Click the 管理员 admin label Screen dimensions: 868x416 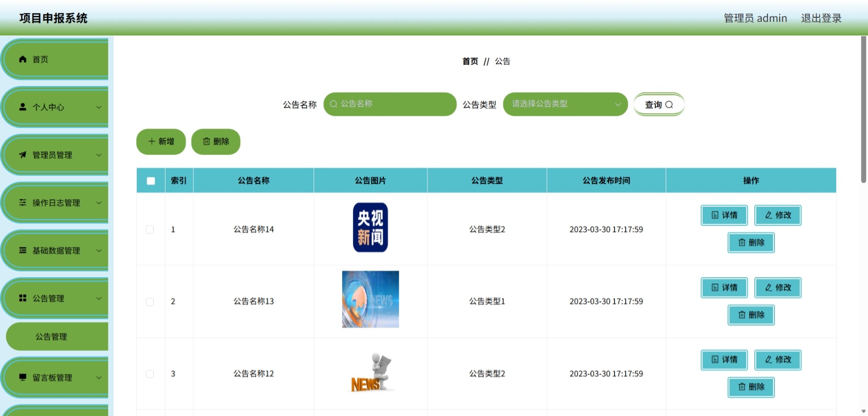tap(755, 18)
